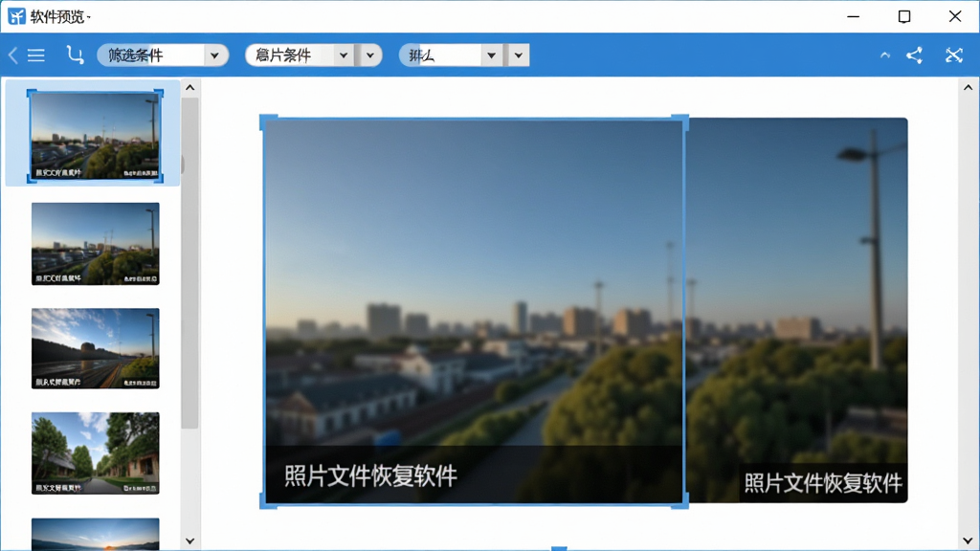This screenshot has width=980, height=551.
Task: Minimize the window
Action: pos(853,16)
